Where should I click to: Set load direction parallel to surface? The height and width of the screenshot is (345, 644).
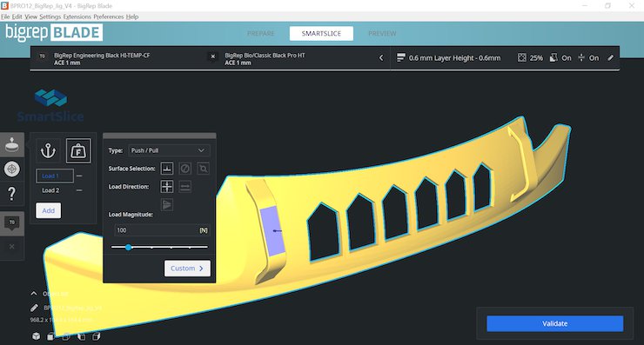(184, 187)
